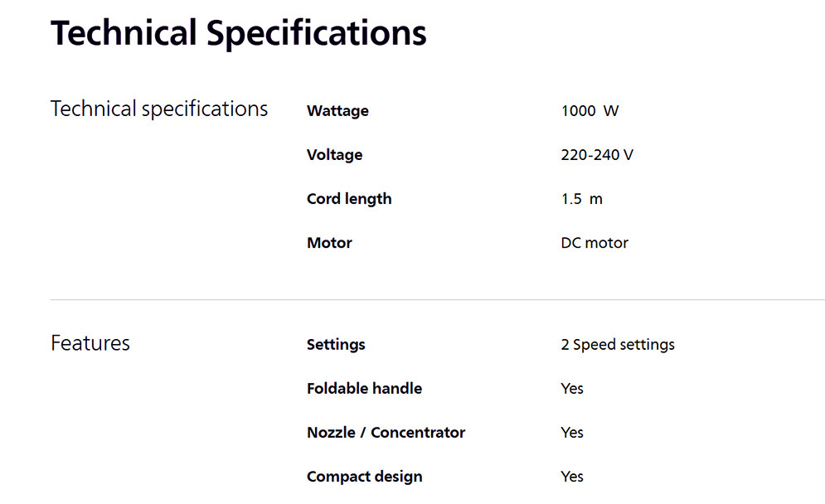825x504 pixels.
Task: Click the 2 Speed settings value
Action: point(618,345)
